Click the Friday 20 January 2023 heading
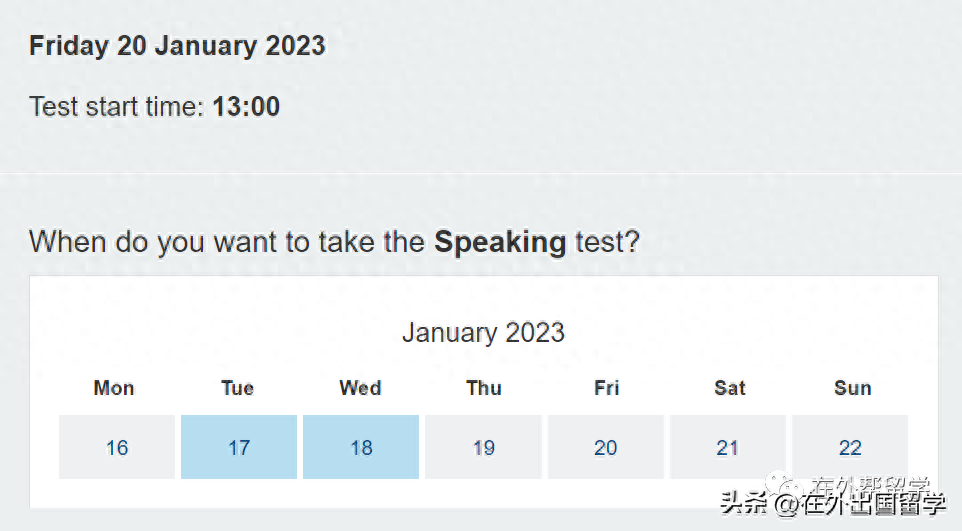The image size is (962, 531). click(177, 46)
